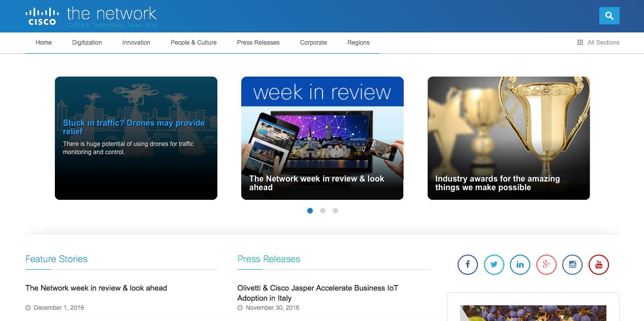Click the industry awards trophy card
Image resolution: width=644 pixels, height=321 pixels.
(508, 138)
